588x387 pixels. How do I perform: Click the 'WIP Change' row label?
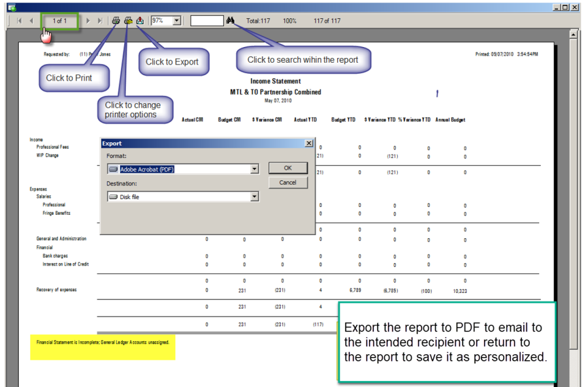[x=47, y=155]
